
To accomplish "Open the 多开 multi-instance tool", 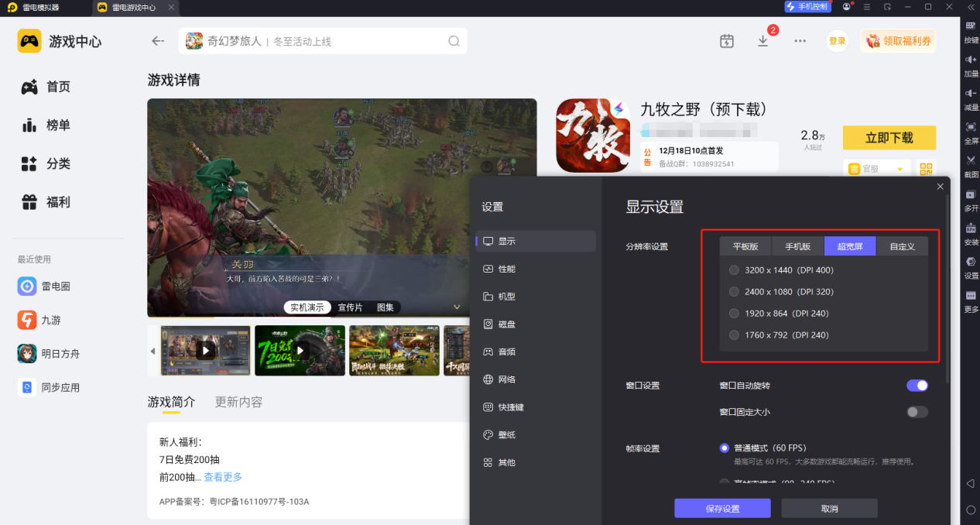I will click(971, 199).
